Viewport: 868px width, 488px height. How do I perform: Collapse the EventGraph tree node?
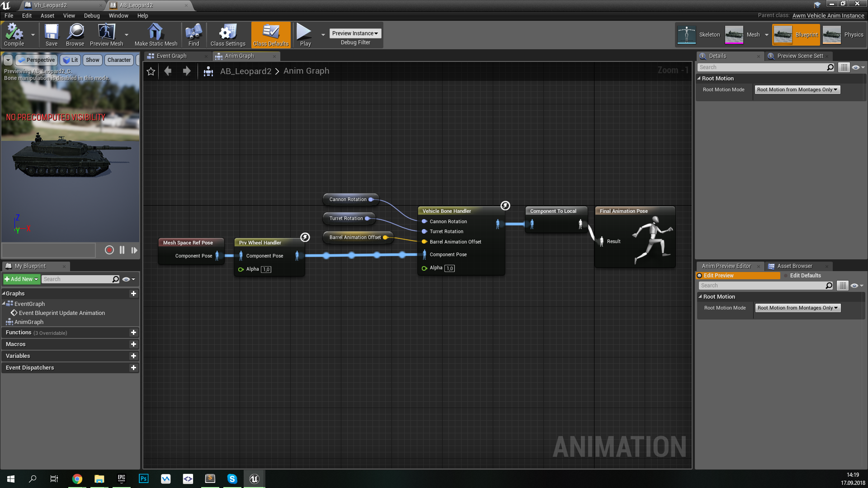(3, 304)
